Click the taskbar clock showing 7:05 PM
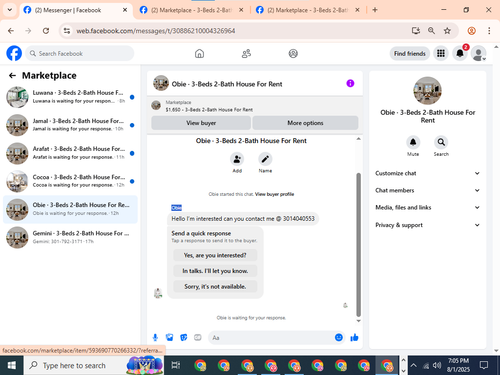Screen dimensions: 500x375 (458, 365)
